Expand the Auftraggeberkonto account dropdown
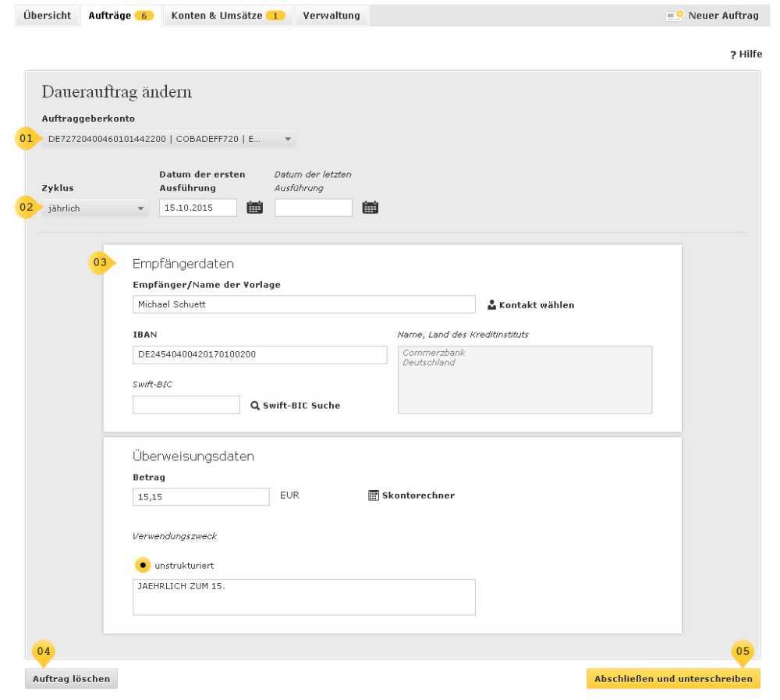 pos(287,139)
